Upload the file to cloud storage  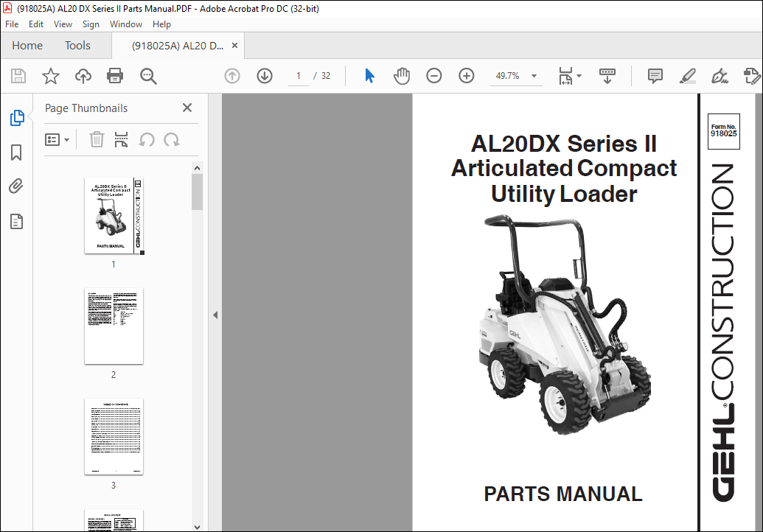tap(83, 76)
